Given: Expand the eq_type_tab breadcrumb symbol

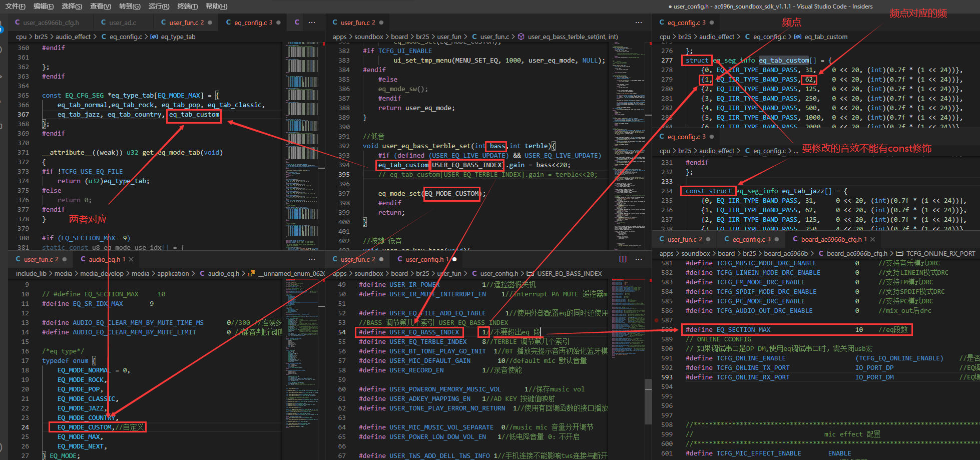Looking at the screenshot, I should click(x=178, y=37).
